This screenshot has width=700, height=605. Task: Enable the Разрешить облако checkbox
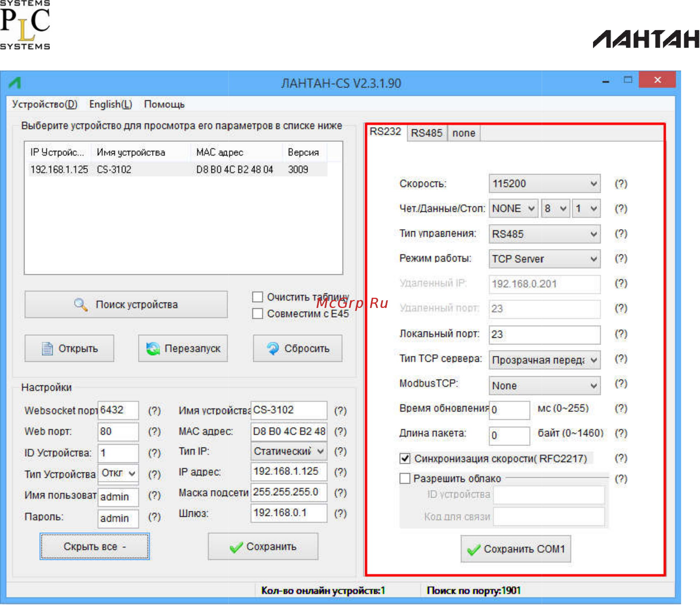[x=405, y=478]
